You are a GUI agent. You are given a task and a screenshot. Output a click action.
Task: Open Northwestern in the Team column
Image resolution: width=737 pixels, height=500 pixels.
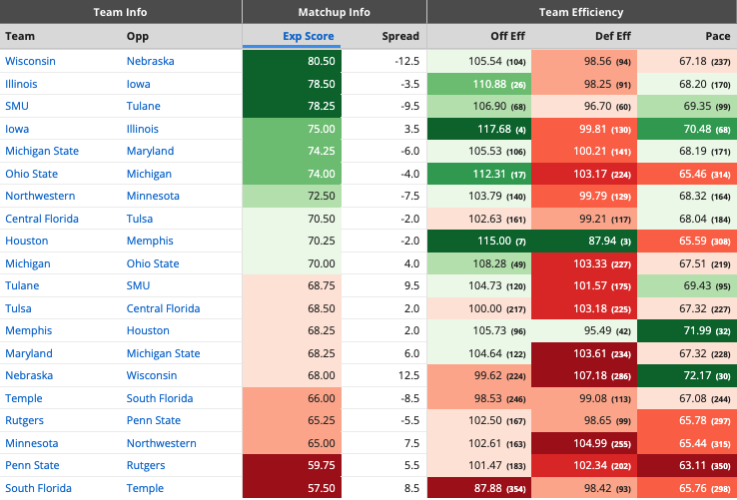click(40, 196)
